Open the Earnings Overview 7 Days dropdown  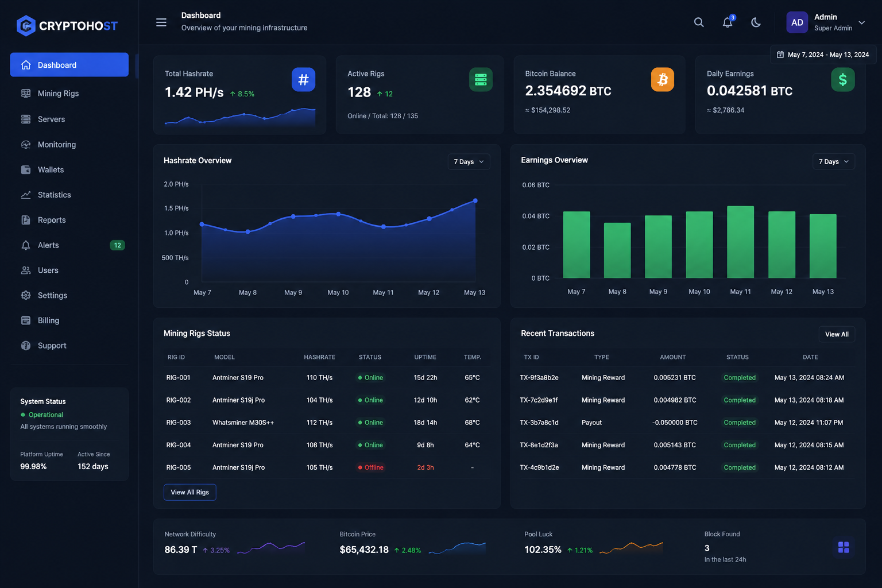pyautogui.click(x=834, y=162)
